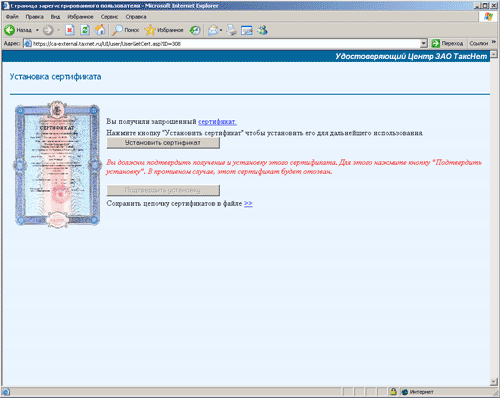Expand the Ссылки links bar chevron
Image resolution: width=500 pixels, height=398 pixels.
point(494,42)
